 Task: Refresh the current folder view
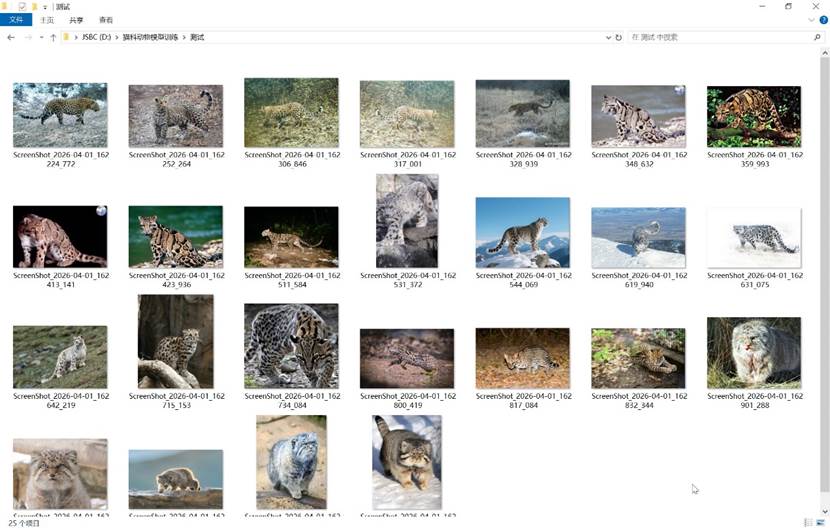pos(619,37)
